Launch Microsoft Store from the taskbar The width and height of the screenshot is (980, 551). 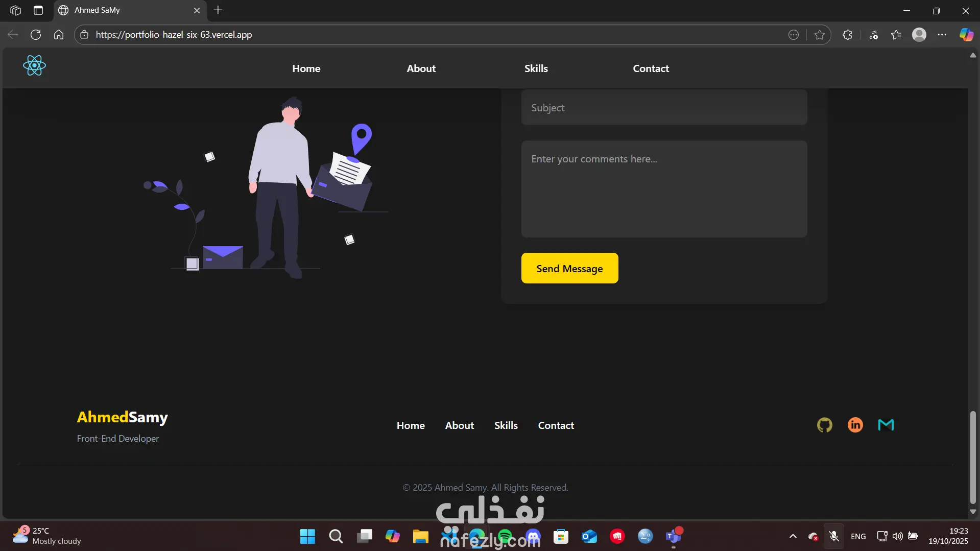[561, 536]
